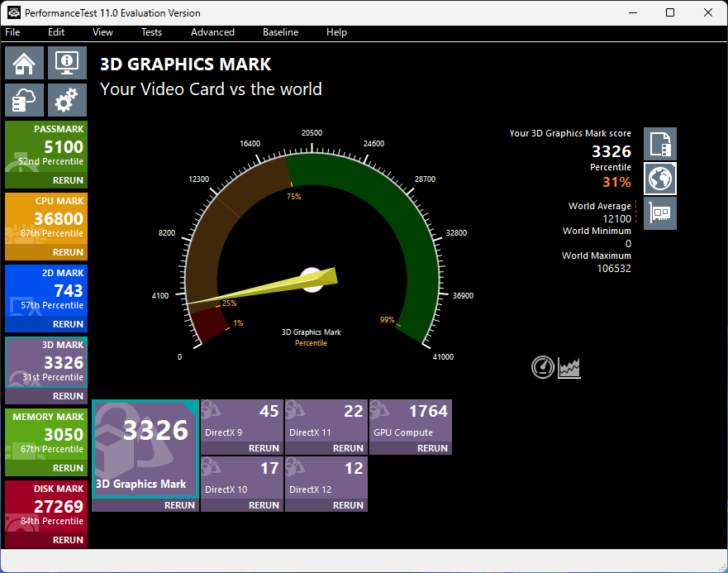This screenshot has height=573, width=728.
Task: Open the Help menu
Action: pos(336,32)
